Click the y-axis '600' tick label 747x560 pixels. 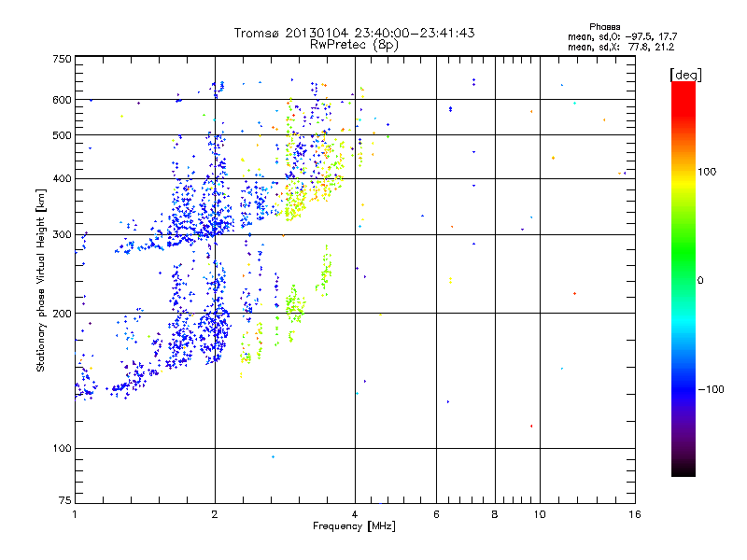[x=63, y=100]
